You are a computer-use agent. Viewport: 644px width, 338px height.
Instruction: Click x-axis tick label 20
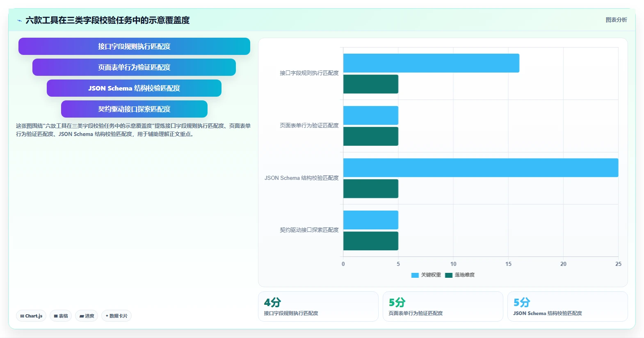(x=563, y=264)
